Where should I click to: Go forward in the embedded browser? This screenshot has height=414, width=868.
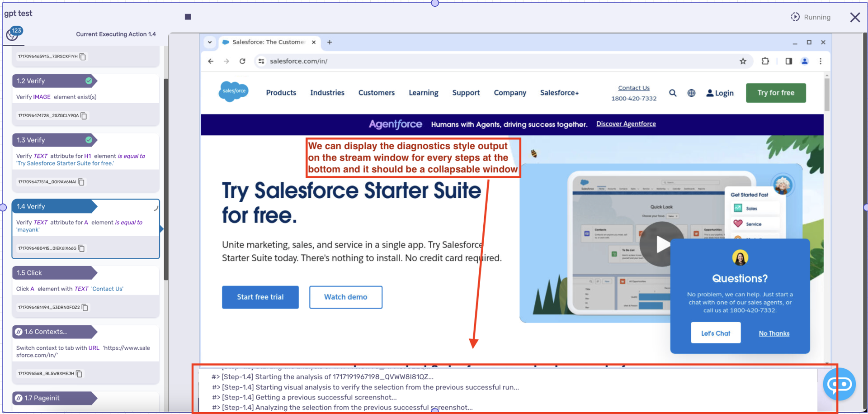tap(226, 61)
